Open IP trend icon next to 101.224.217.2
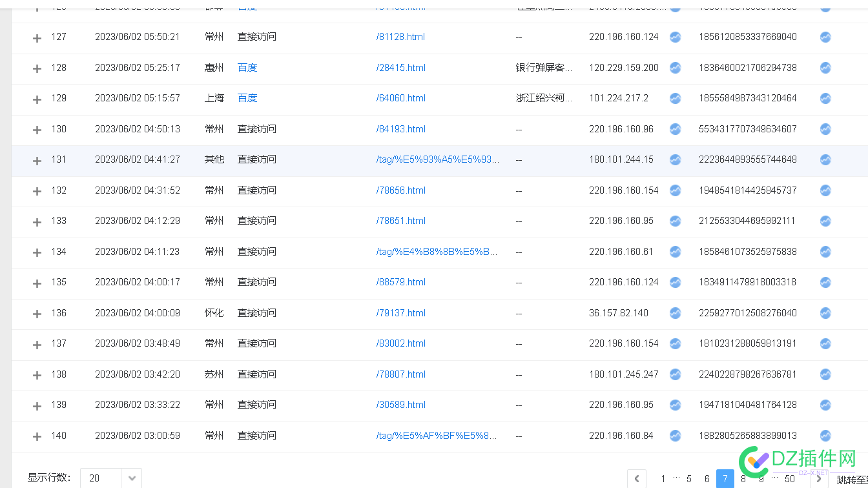This screenshot has height=488, width=868. (675, 98)
